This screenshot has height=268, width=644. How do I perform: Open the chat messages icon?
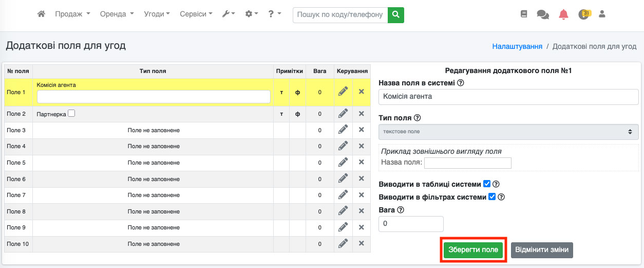(x=543, y=14)
